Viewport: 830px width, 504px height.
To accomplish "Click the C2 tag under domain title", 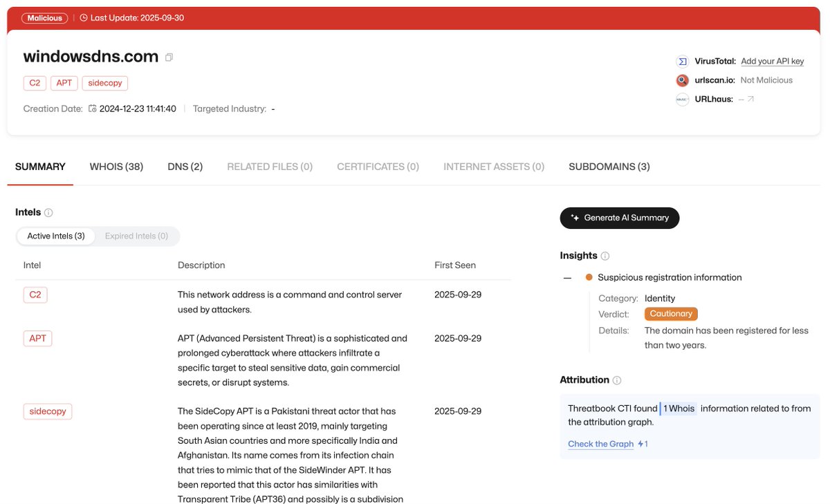I will (35, 83).
